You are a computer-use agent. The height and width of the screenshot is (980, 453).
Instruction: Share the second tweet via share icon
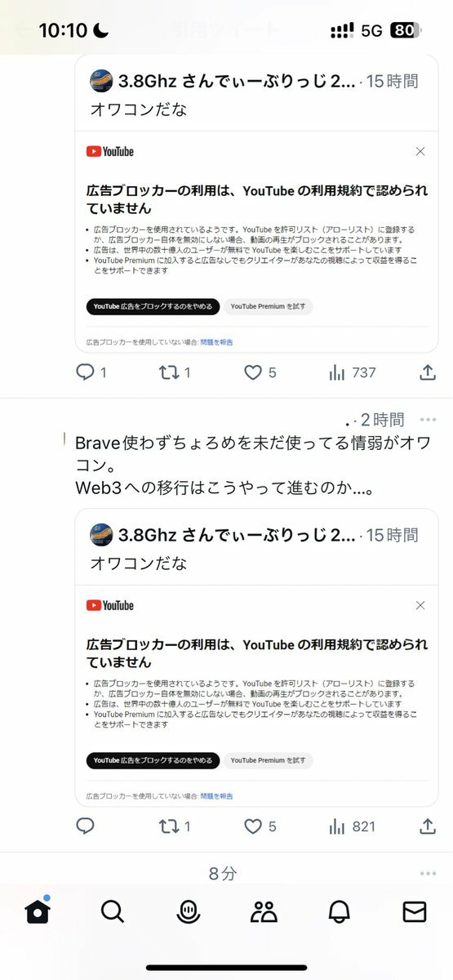click(x=427, y=826)
